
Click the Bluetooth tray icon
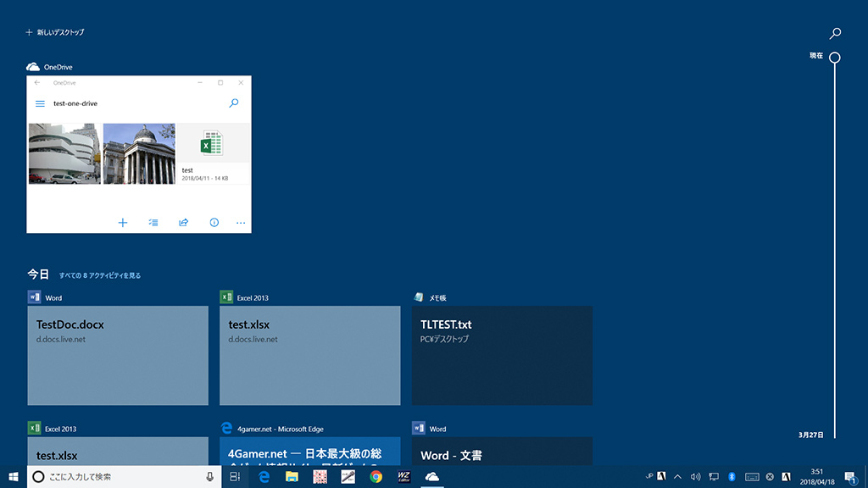732,477
